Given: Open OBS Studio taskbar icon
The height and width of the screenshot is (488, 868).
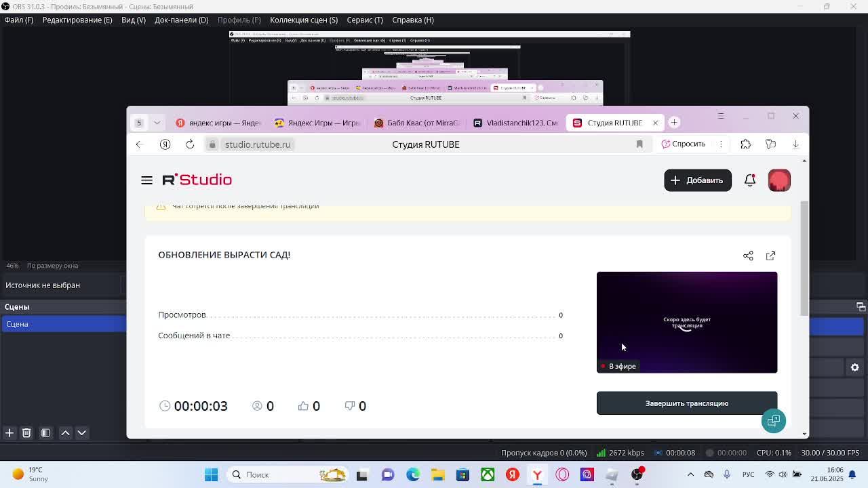Looking at the screenshot, I should coord(637,474).
